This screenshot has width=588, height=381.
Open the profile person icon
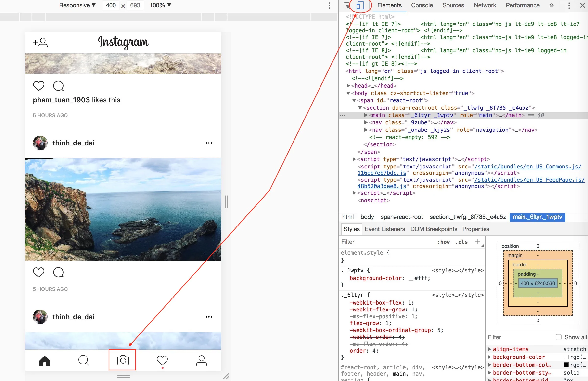[x=201, y=360]
